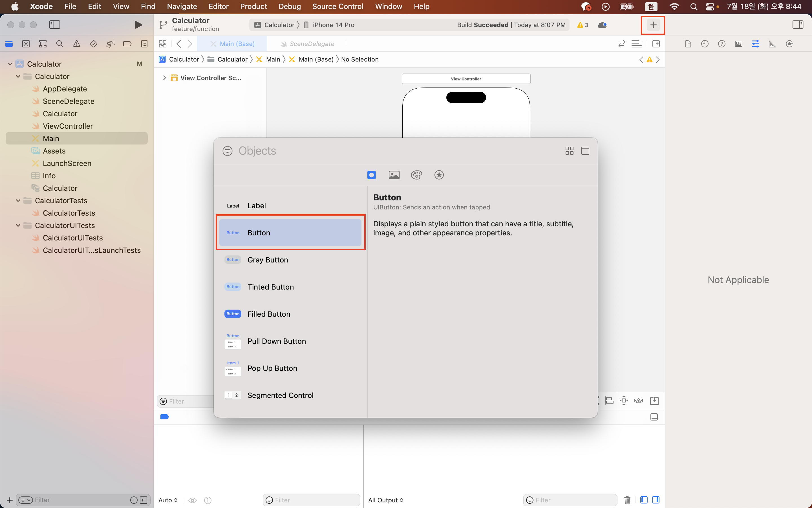Open the ViewController file
This screenshot has height=508, width=812.
pyautogui.click(x=68, y=126)
